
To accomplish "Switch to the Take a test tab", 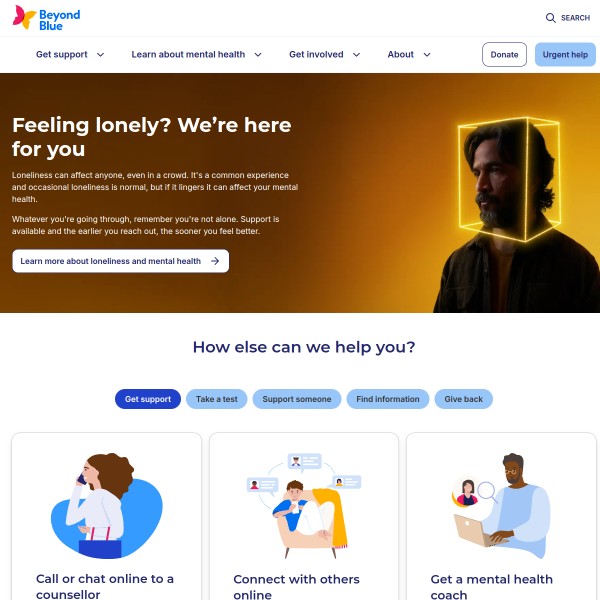I will click(217, 399).
